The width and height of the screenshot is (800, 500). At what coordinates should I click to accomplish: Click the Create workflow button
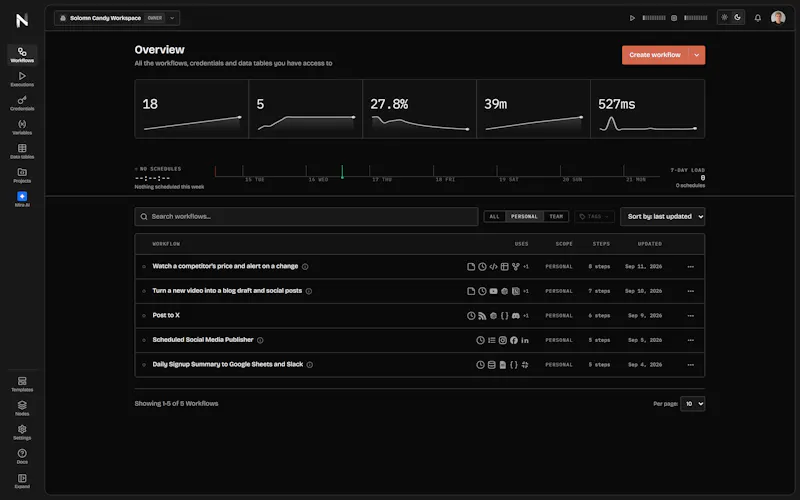point(655,55)
